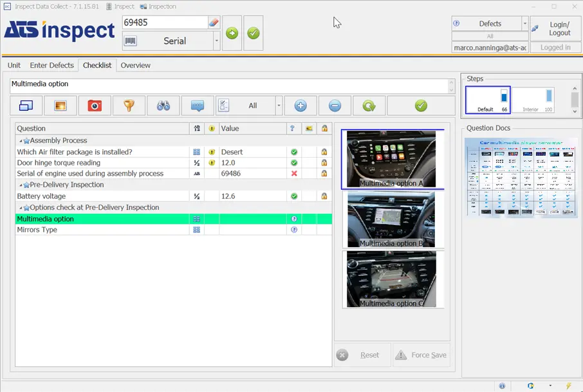Click the info icon in status bar
Viewport: 583px width, 392px height.
tap(502, 386)
